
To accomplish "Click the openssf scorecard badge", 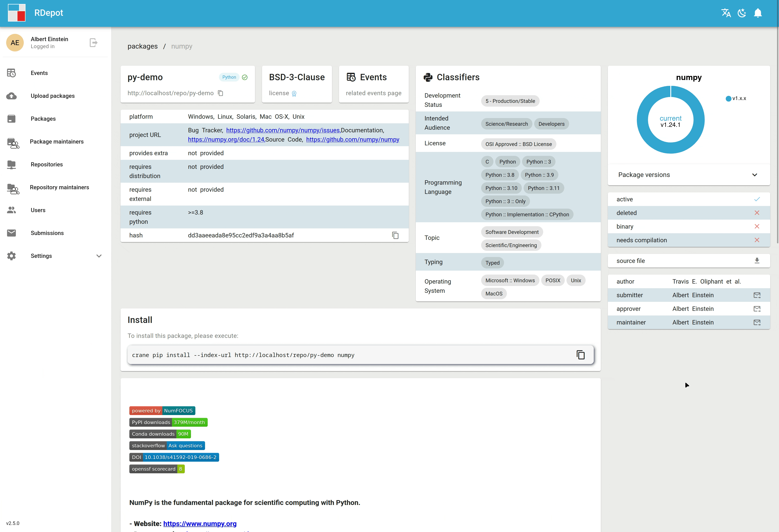I will click(157, 469).
